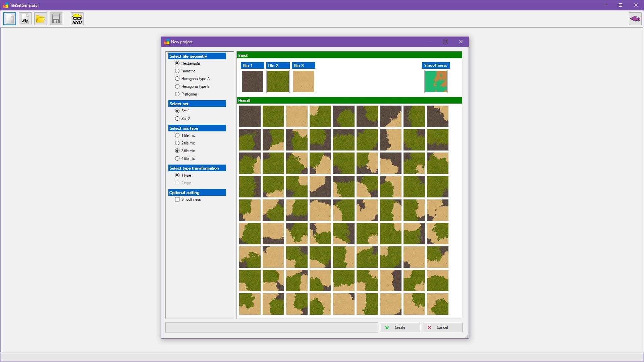Click the purple puzzle piece icon top right

(x=635, y=19)
